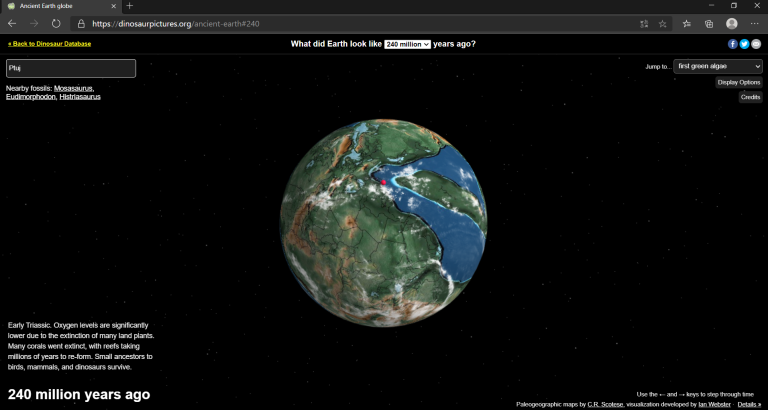Reload the page with the refresh icon
Image resolution: width=768 pixels, height=410 pixels.
point(56,23)
